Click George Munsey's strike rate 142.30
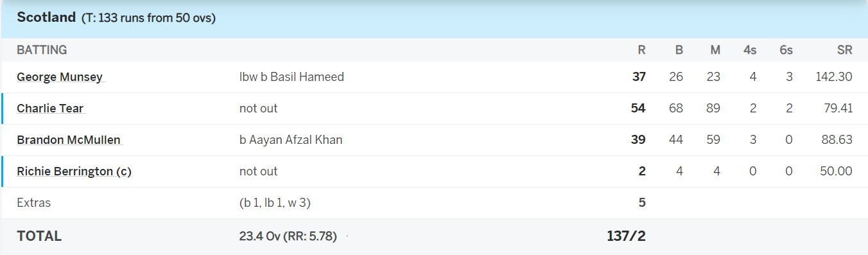Viewport: 868px width, 255px height. click(x=834, y=77)
